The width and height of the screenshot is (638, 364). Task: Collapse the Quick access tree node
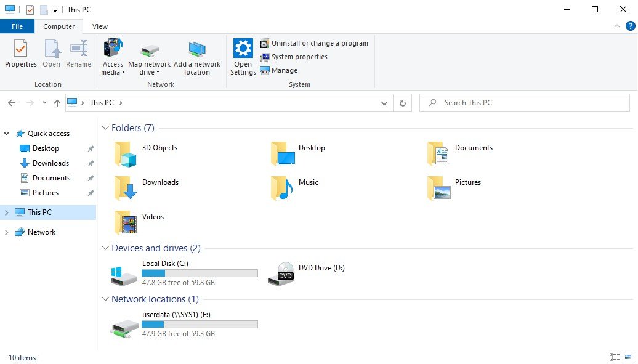point(7,134)
